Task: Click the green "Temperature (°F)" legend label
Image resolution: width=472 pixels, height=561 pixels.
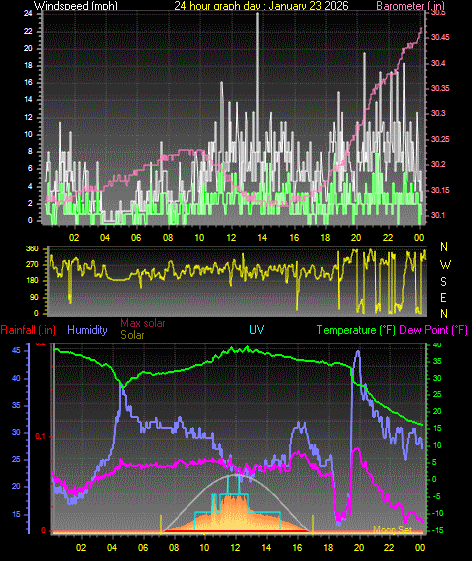Action: tap(356, 330)
